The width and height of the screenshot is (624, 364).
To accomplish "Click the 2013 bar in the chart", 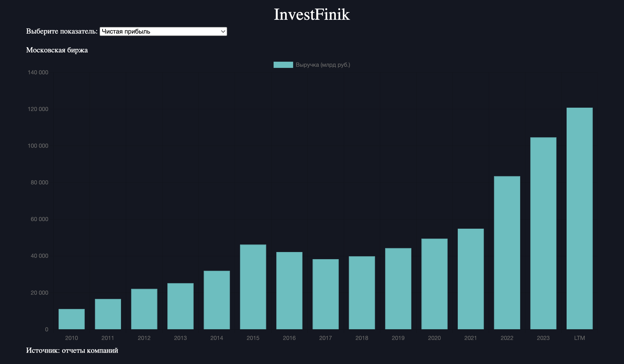I will 180,306.
